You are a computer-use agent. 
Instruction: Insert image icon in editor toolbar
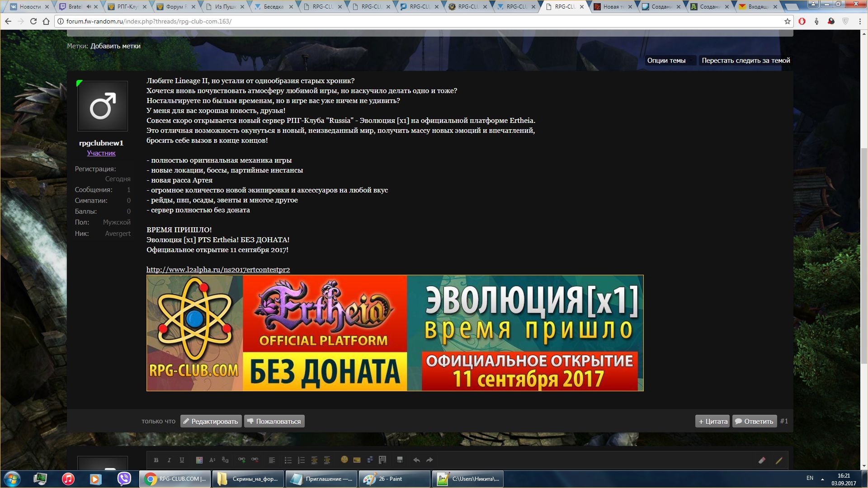(x=357, y=460)
